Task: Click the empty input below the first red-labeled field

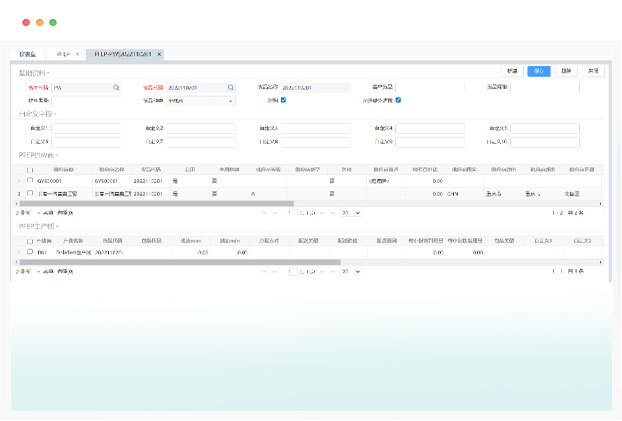Action: click(86, 101)
